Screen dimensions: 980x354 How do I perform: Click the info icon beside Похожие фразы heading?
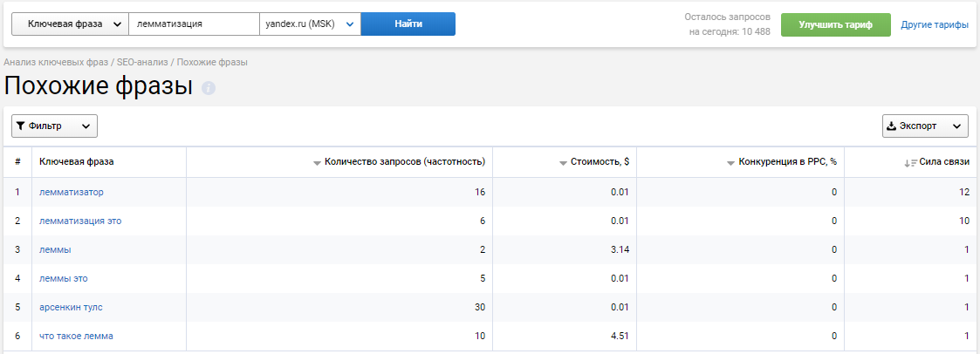click(209, 89)
